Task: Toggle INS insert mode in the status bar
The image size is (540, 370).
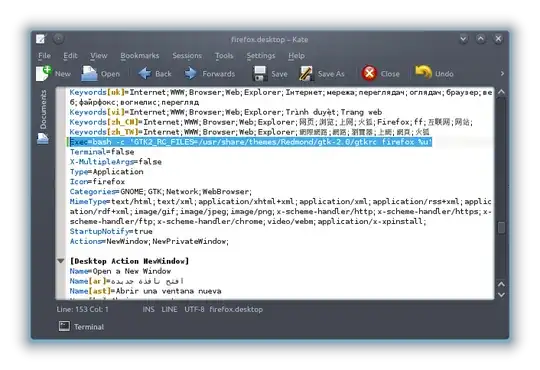Action: 148,309
